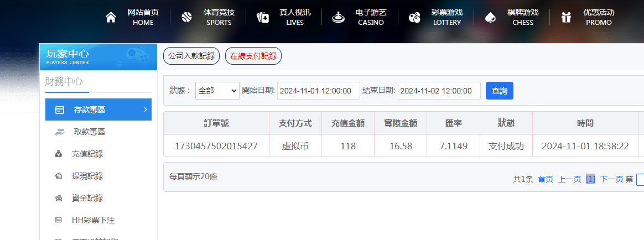Click the playing cards icon for Lives
644x240 pixels.
[x=262, y=18]
